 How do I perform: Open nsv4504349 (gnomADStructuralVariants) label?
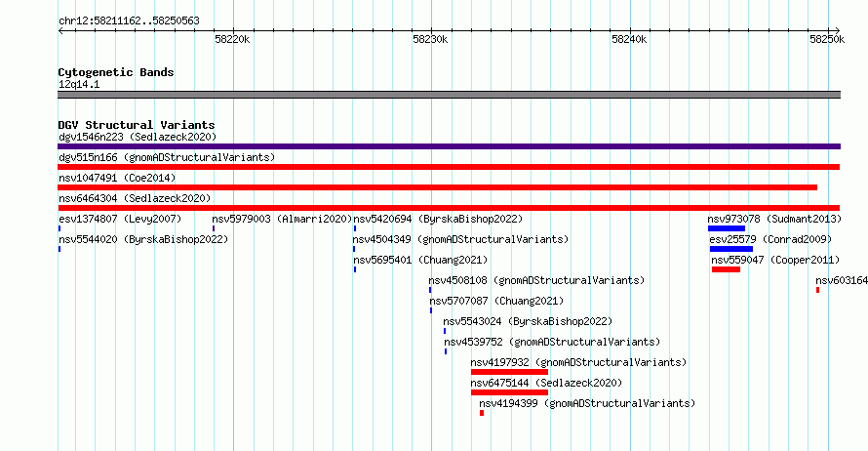(x=460, y=239)
